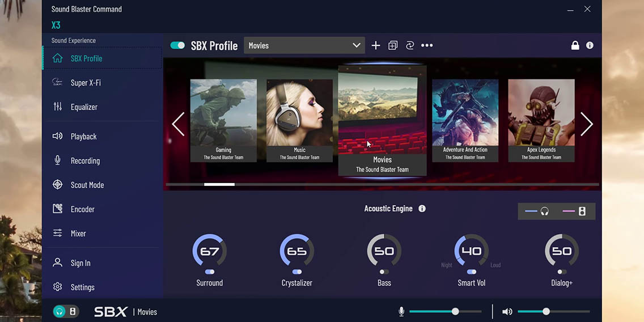Click the microphone volume slider
The image size is (644, 322).
click(x=445, y=312)
